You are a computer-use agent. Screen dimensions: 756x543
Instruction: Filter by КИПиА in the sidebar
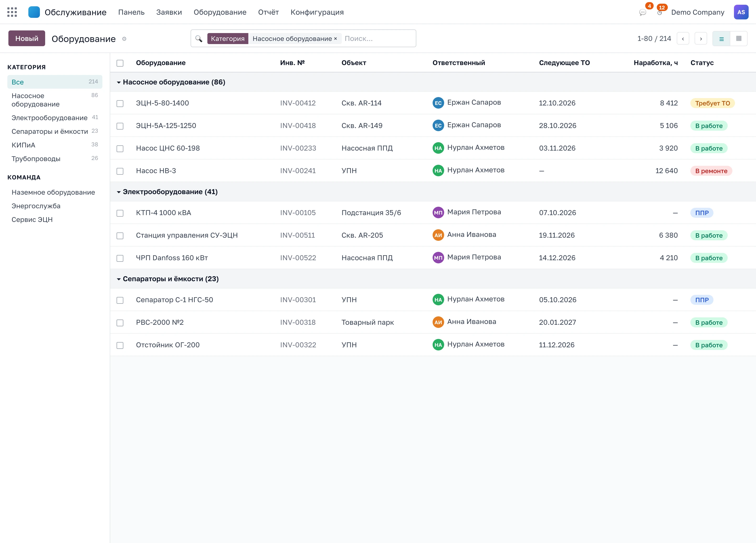[x=55, y=145]
